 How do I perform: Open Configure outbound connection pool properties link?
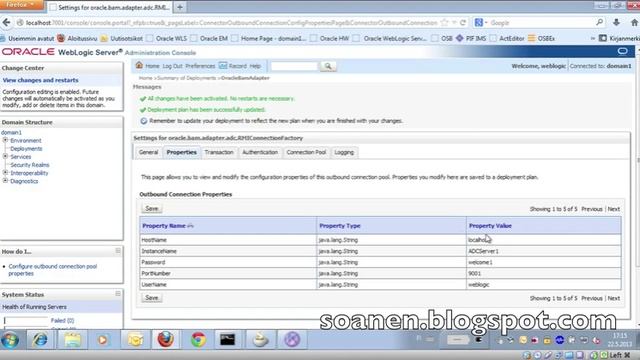(53, 270)
